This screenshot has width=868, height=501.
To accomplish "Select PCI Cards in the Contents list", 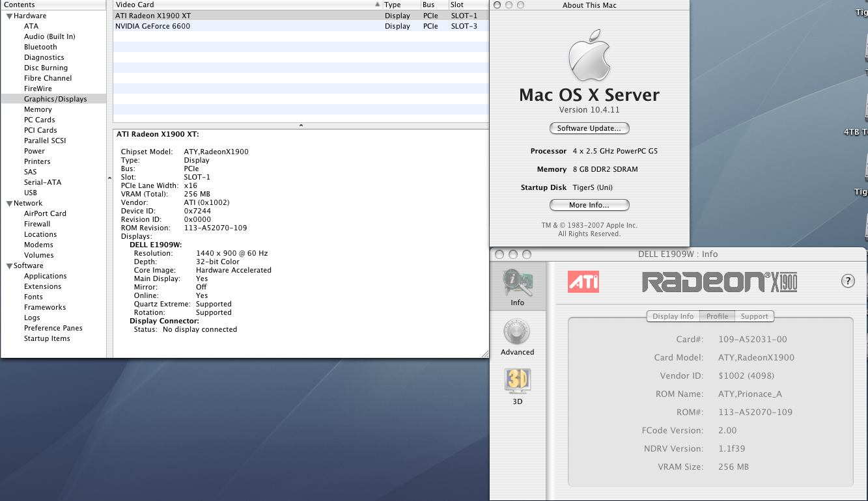I will (40, 130).
